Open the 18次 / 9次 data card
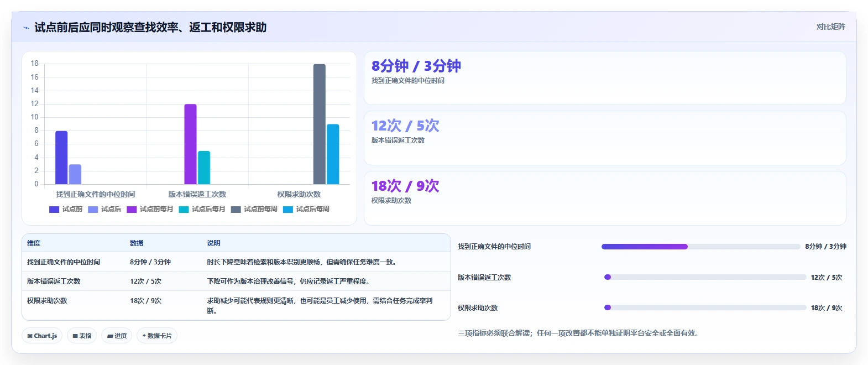868x365 pixels. 605,198
